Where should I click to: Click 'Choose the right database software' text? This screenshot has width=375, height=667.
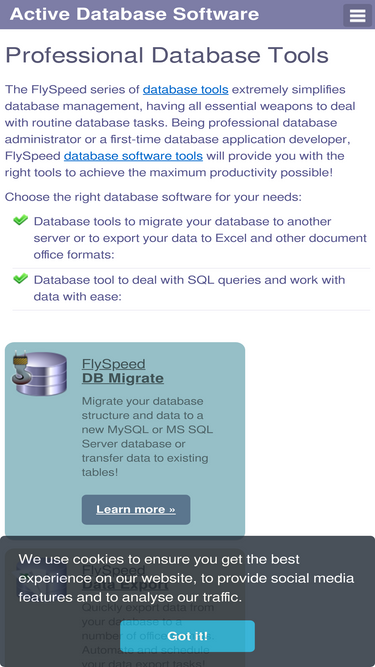[x=153, y=197]
